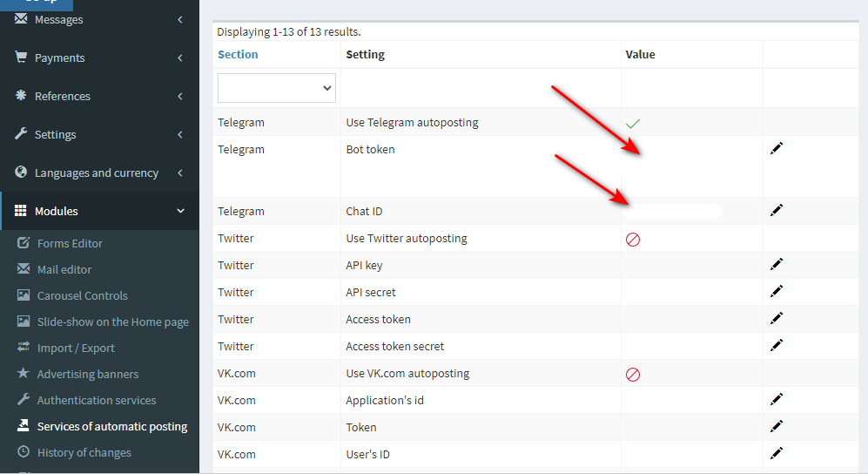
Task: Click the 'Value' column header
Action: point(640,54)
